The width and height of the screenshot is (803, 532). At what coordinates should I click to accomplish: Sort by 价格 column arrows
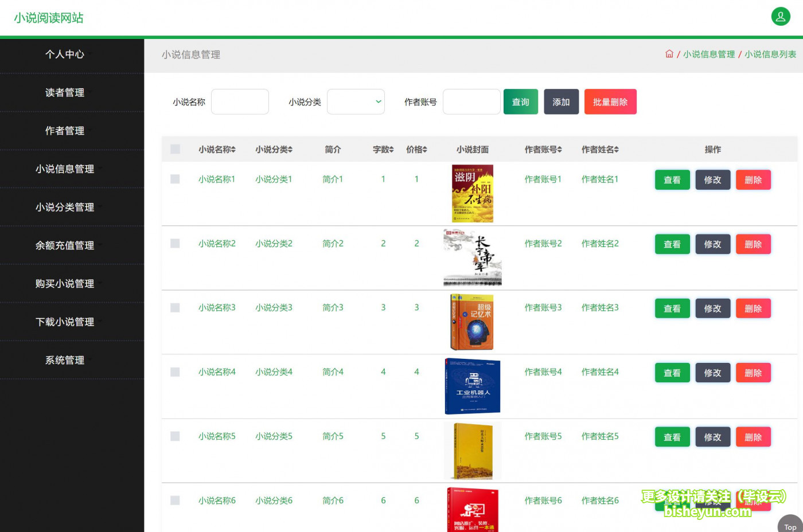coord(425,150)
